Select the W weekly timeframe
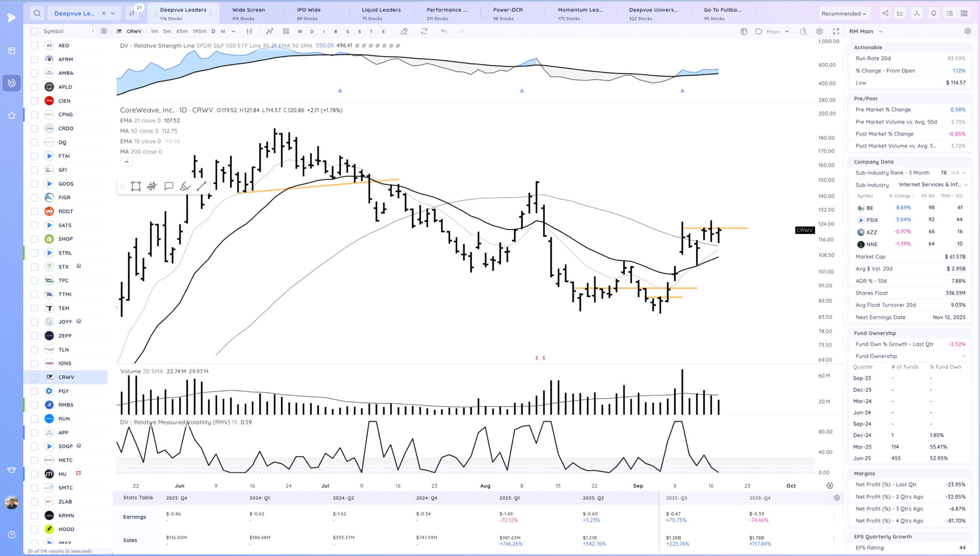 coord(223,31)
